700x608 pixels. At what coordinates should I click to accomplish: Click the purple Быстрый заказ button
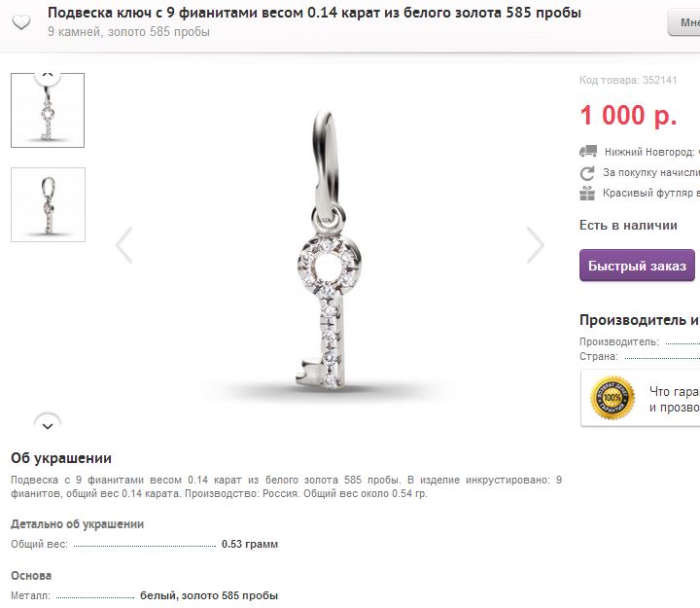point(637,266)
